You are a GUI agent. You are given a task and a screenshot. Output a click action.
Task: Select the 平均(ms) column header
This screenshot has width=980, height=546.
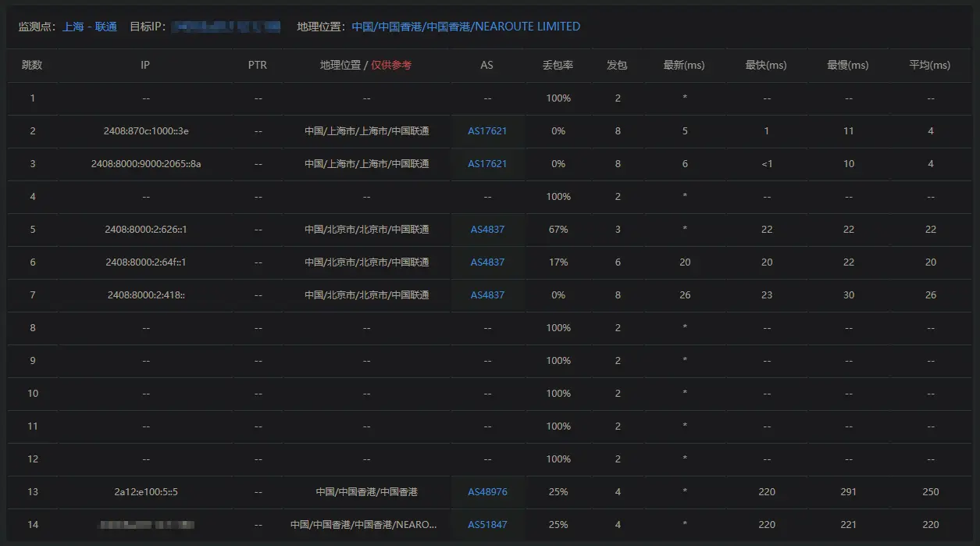point(929,66)
